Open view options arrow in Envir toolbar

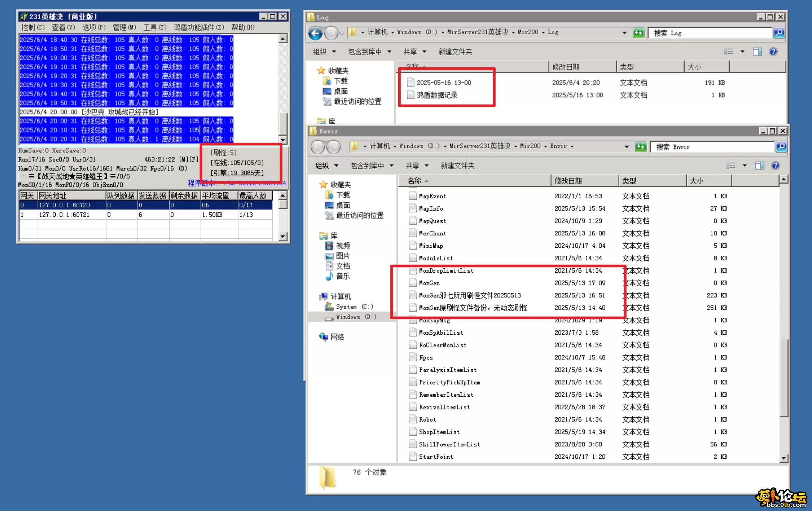[744, 165]
